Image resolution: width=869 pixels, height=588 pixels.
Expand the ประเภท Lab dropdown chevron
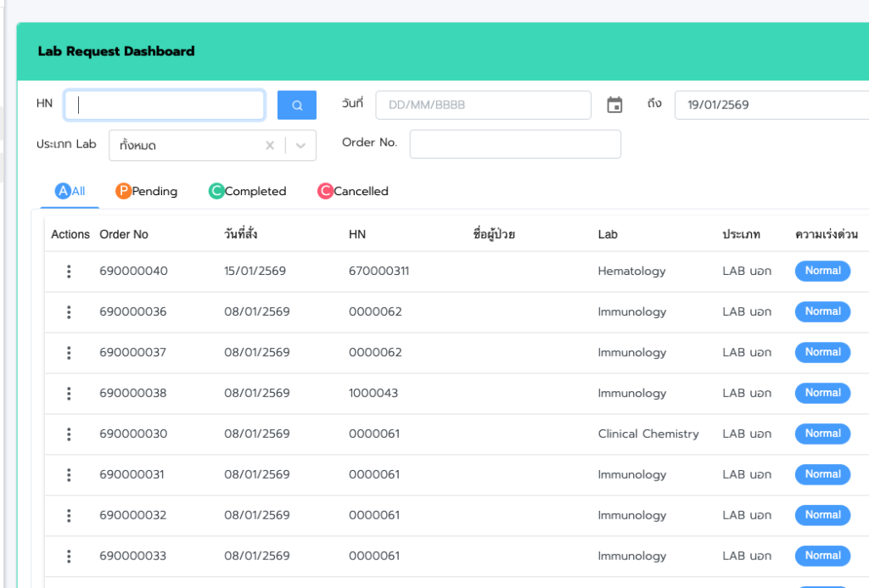tap(300, 145)
